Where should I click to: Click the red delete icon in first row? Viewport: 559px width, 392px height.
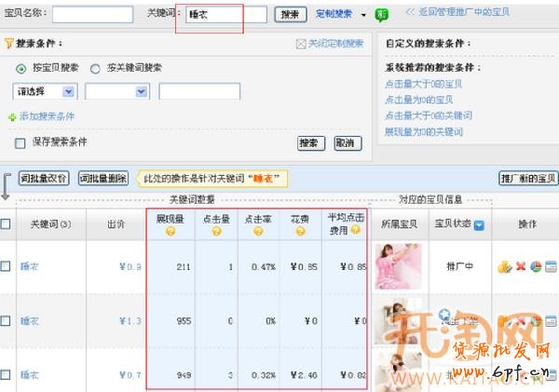click(521, 266)
